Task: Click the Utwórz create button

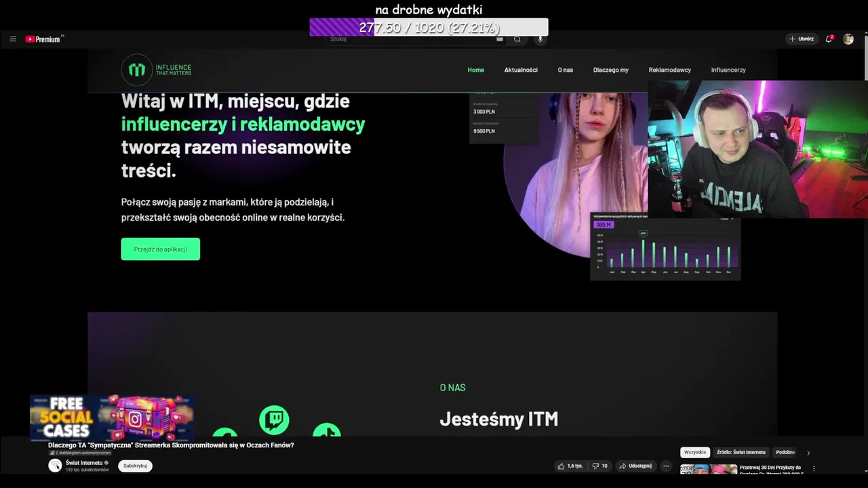Action: pos(801,39)
